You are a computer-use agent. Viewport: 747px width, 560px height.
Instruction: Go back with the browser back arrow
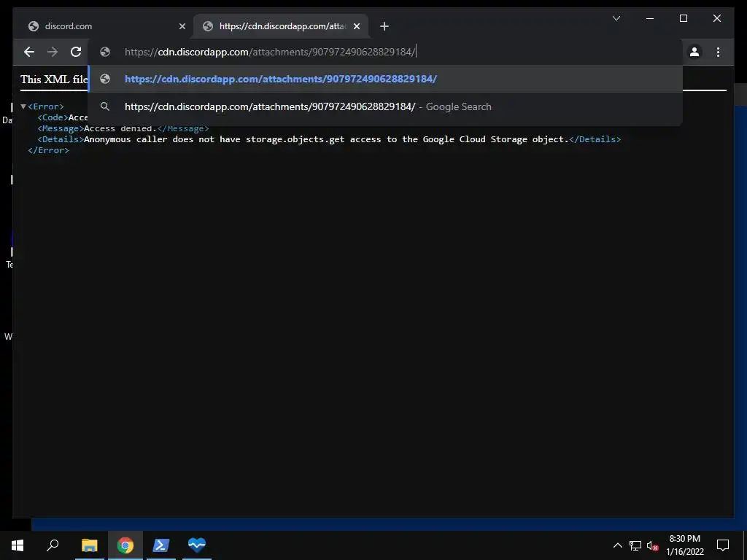tap(29, 52)
